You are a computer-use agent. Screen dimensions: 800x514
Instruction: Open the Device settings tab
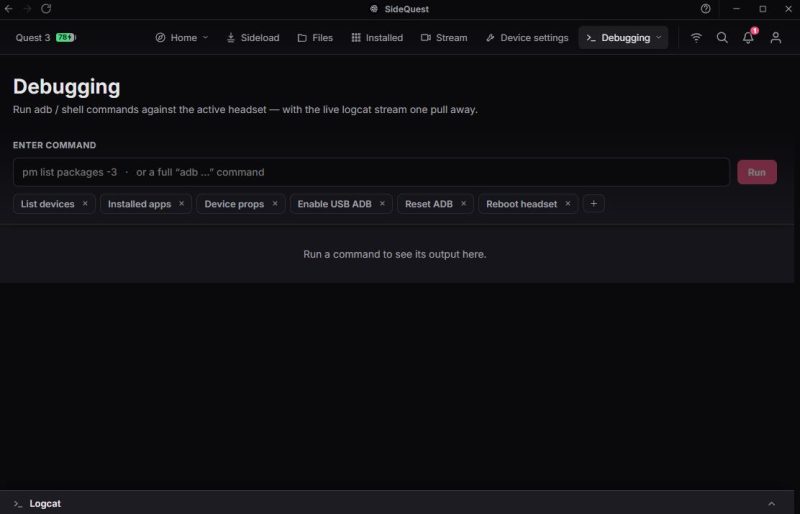click(527, 38)
